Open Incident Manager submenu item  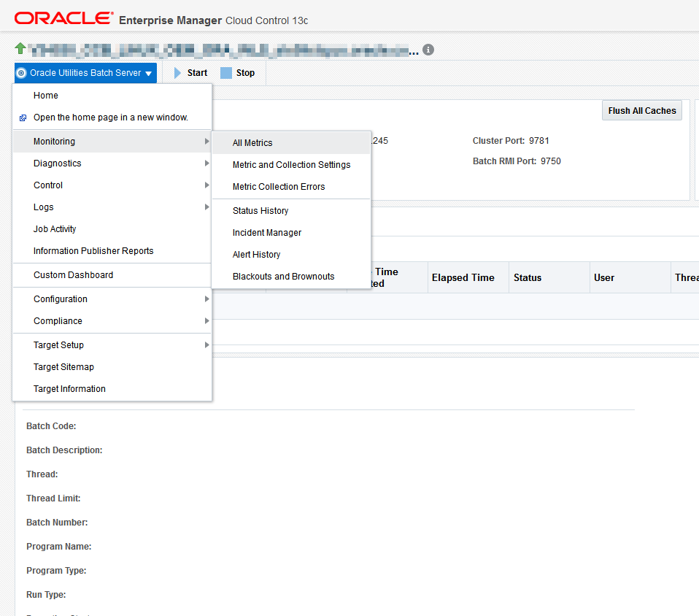click(291, 232)
